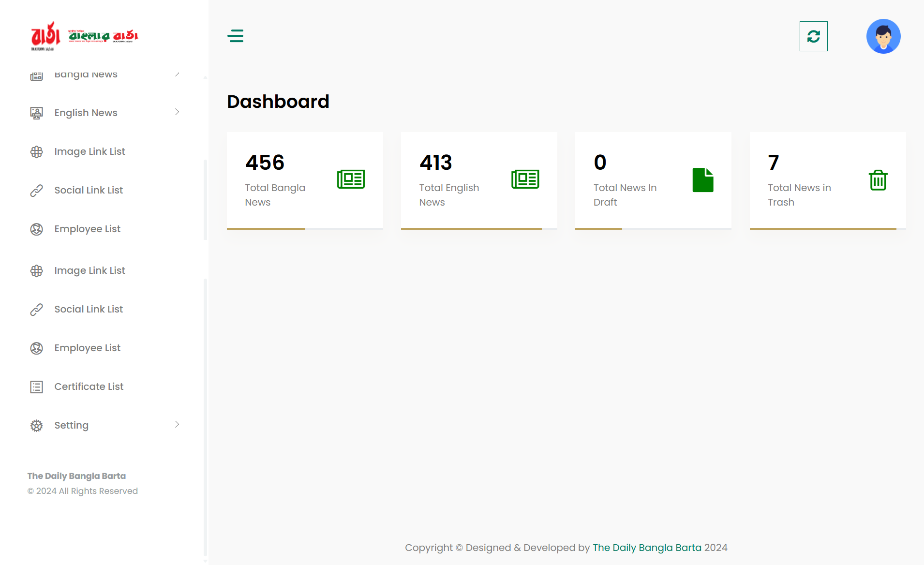The height and width of the screenshot is (565, 924).
Task: Open the user profile avatar menu
Action: pyautogui.click(x=883, y=36)
